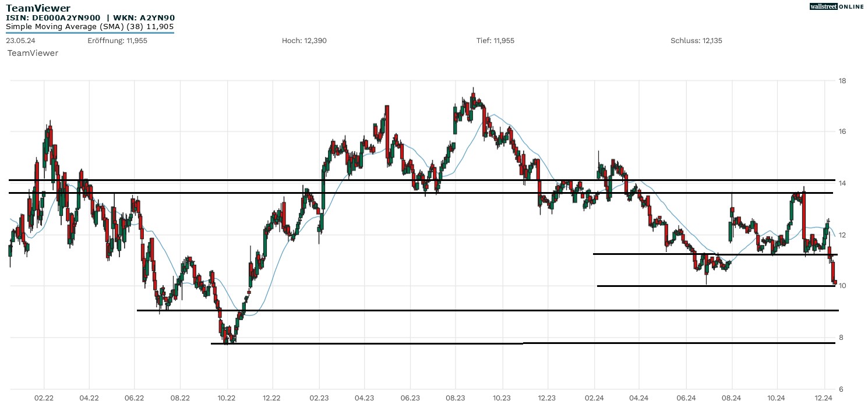Screen dimensions: 868x401
Task: Click the wallstreet ONLINE logo
Action: (837, 6)
